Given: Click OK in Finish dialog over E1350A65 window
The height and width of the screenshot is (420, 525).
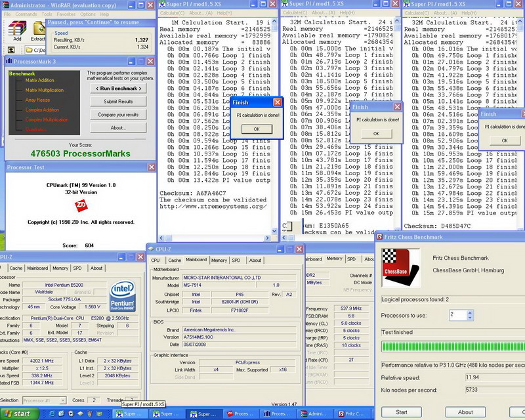Looking at the screenshot, I should tap(376, 133).
